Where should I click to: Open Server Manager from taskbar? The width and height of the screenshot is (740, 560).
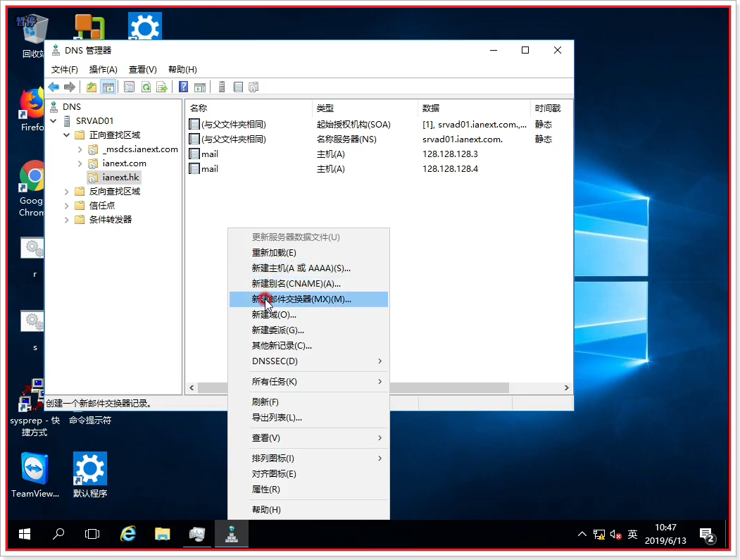pos(197,534)
